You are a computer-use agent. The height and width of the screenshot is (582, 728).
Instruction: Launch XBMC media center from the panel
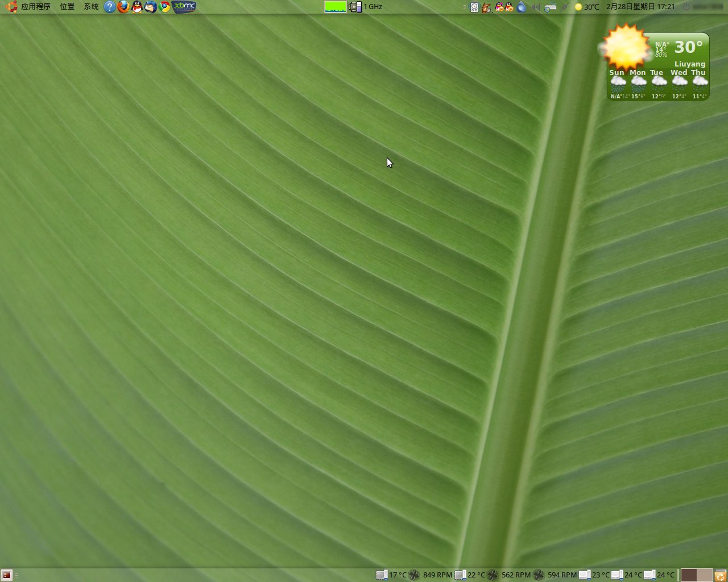click(184, 7)
